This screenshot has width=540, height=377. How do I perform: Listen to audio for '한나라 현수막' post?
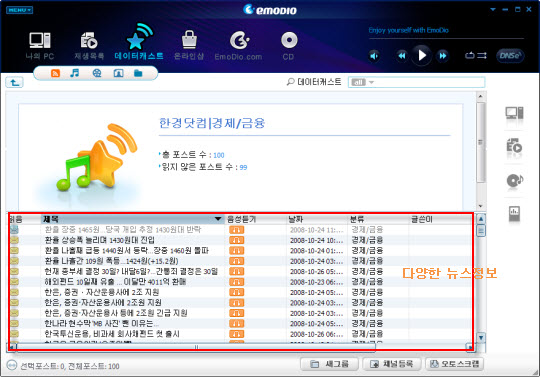(236, 323)
